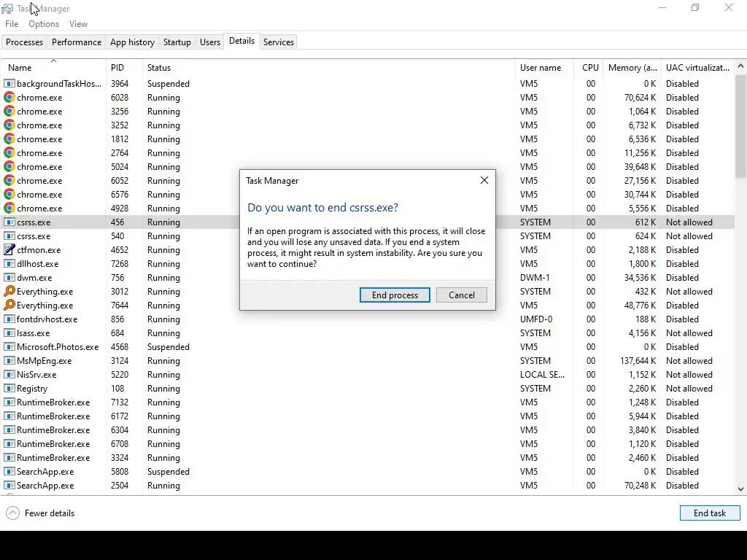This screenshot has width=747, height=560.
Task: Sort by UAC virtualization column header
Action: click(697, 68)
